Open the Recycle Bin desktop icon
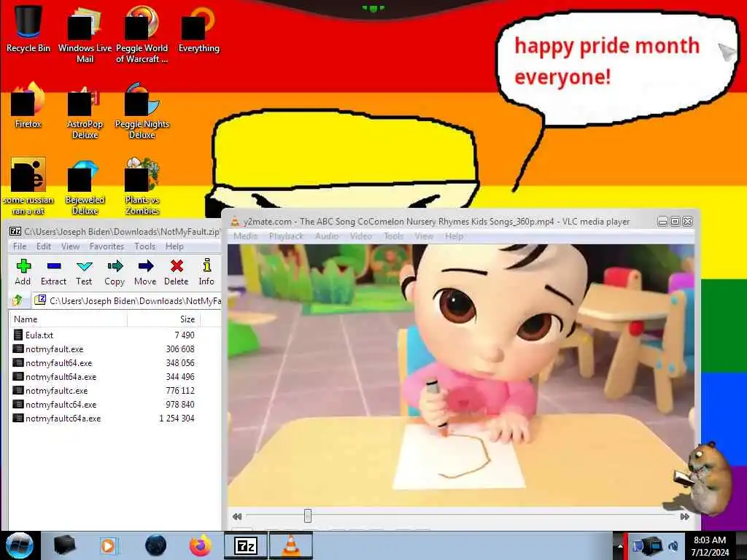 point(28,28)
